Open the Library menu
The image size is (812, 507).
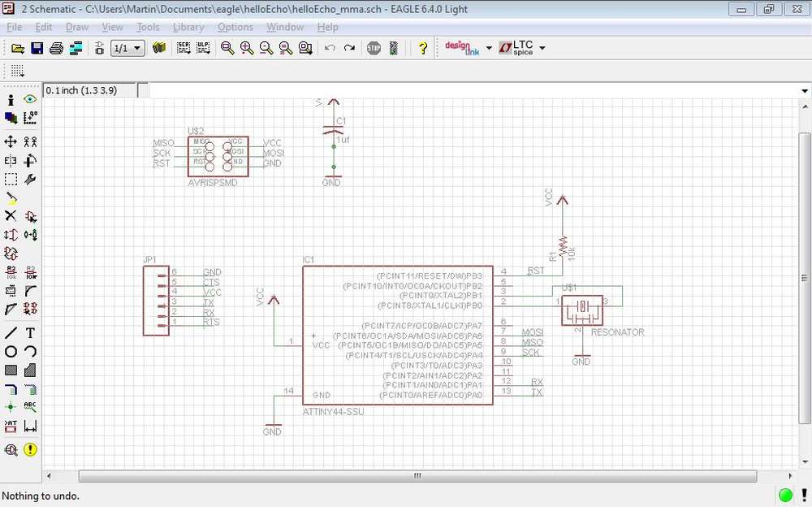[x=188, y=27]
